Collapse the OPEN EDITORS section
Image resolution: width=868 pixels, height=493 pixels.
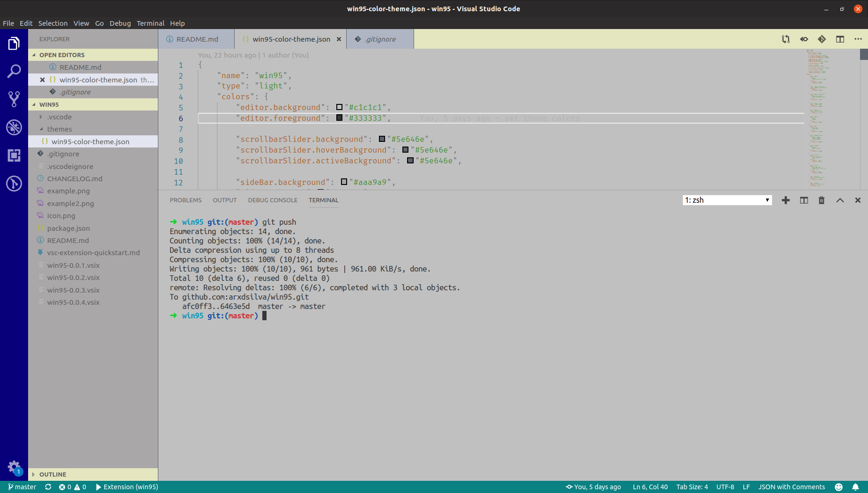point(93,55)
